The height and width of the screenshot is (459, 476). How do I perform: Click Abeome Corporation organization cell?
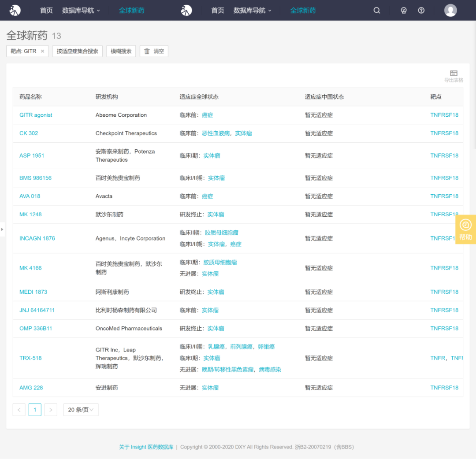click(121, 115)
